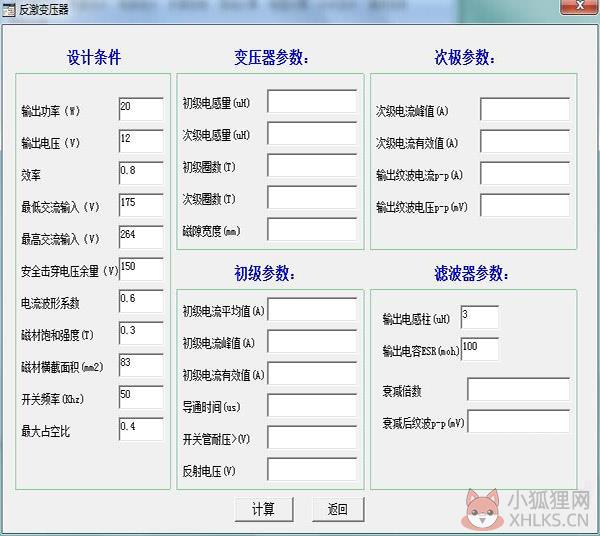
Task: Click the 初级参数 heading
Action: [x=264, y=274]
